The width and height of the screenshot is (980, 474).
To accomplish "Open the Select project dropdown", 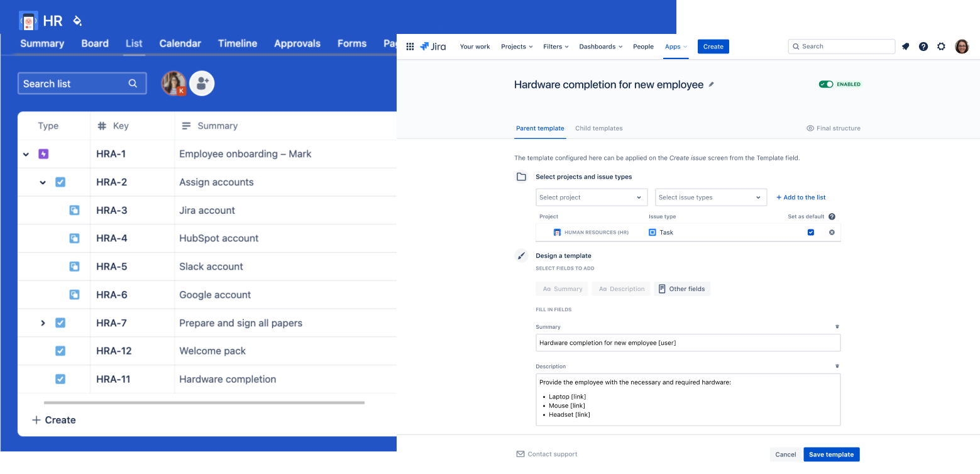I will coord(591,197).
